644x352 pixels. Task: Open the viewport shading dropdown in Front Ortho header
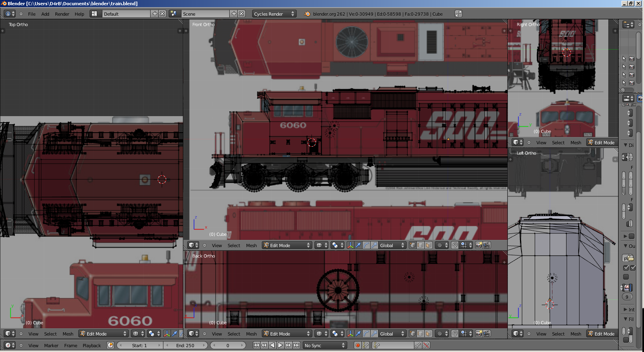[322, 245]
